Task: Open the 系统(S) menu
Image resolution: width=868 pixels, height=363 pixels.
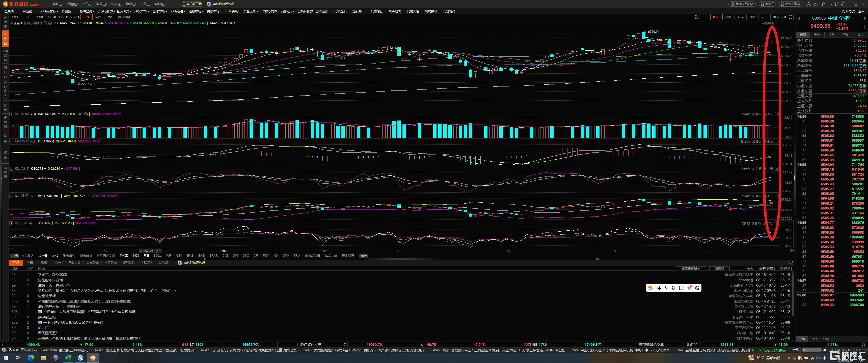Action: pyautogui.click(x=57, y=4)
